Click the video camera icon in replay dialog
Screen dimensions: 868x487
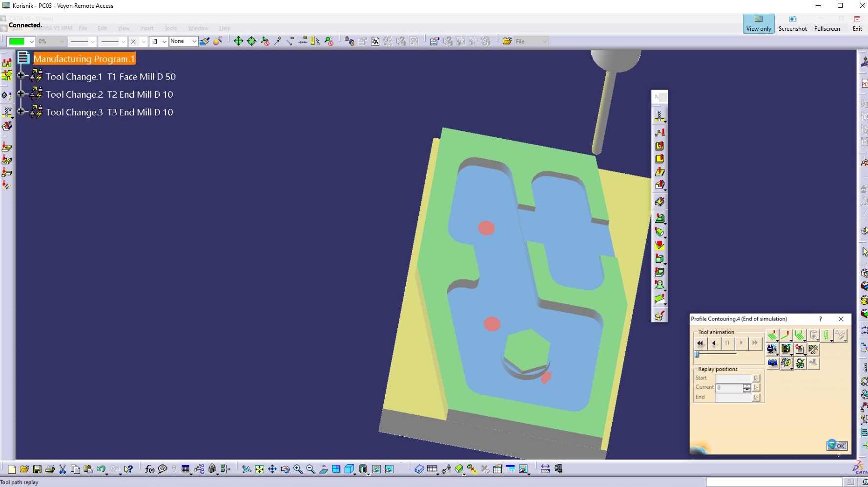pyautogui.click(x=772, y=349)
